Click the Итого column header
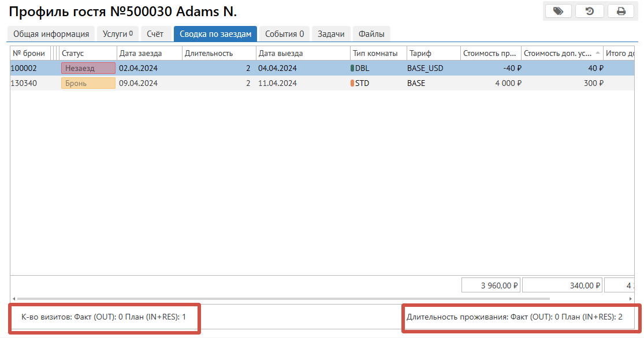 pos(619,53)
